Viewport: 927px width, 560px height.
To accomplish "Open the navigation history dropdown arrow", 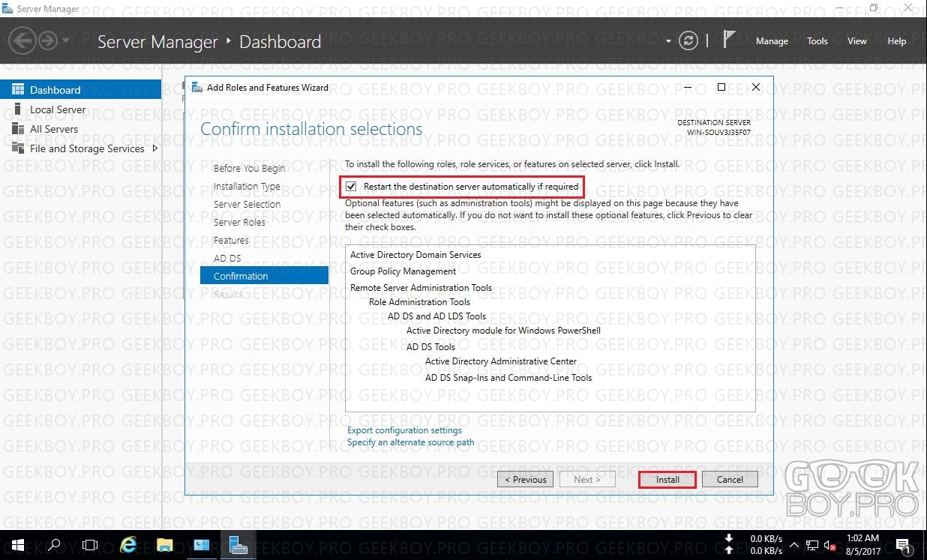I will [65, 40].
